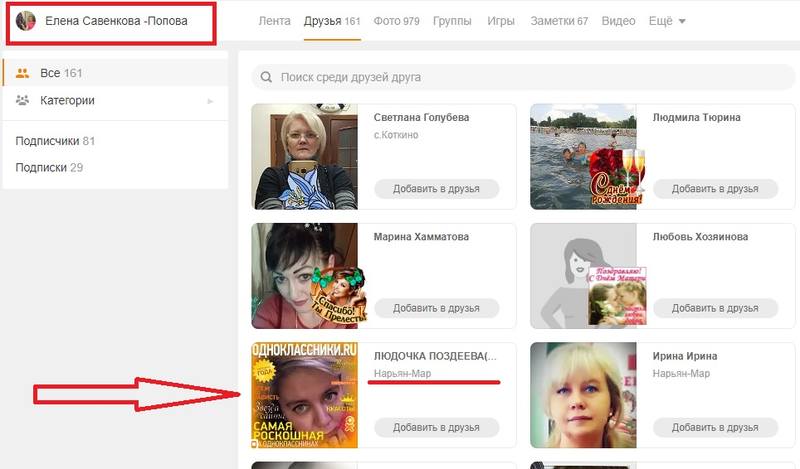800x469 pixels.
Task: Click the Спасибо gift sticker on Марина Хамматова
Action: [x=338, y=296]
